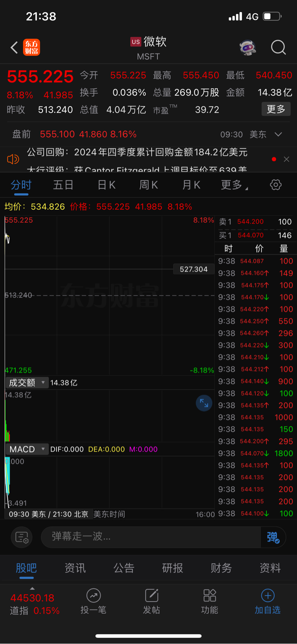
Task: Tap the US market badge
Action: pyautogui.click(x=136, y=42)
